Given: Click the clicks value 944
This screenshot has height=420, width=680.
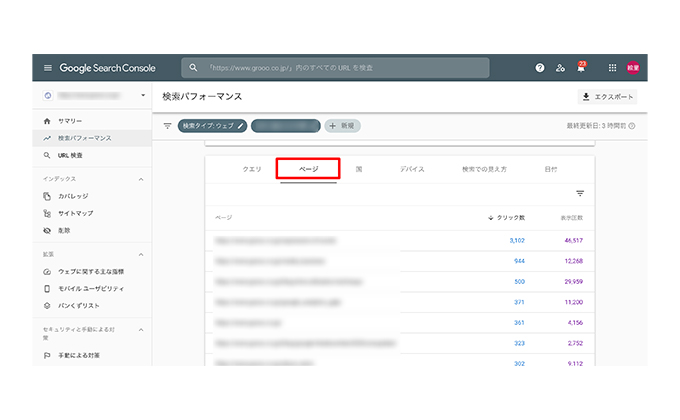Looking at the screenshot, I should 519,261.
